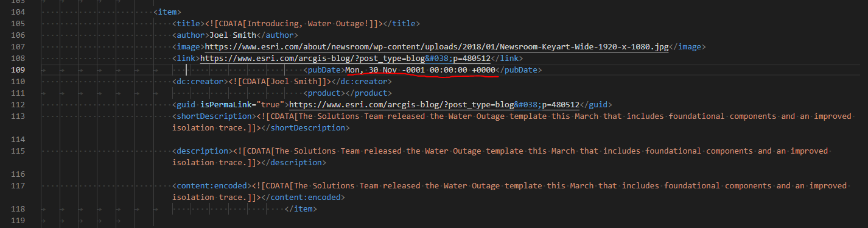This screenshot has width=868, height=228.
Task: Click the closing </pubDate> tag
Action: [519, 69]
